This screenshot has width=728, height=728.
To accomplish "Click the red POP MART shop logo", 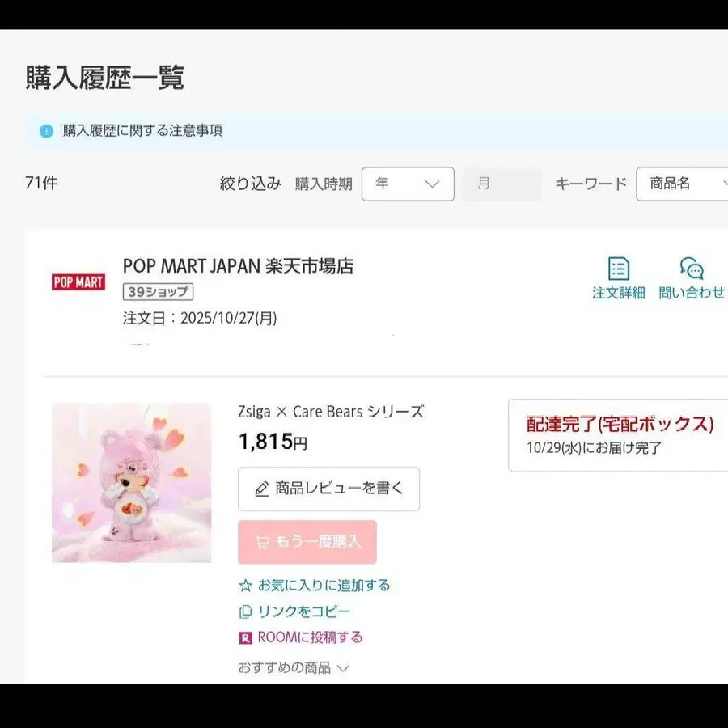I will [x=78, y=282].
